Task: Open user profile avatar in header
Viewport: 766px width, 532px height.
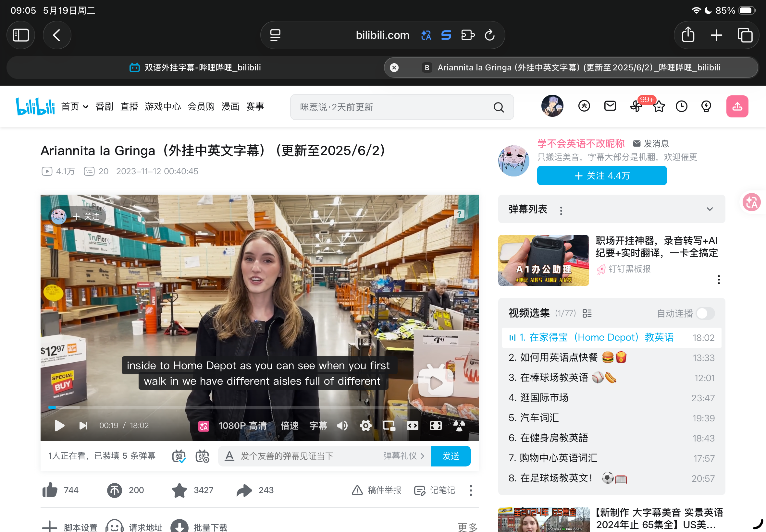Action: [x=552, y=106]
